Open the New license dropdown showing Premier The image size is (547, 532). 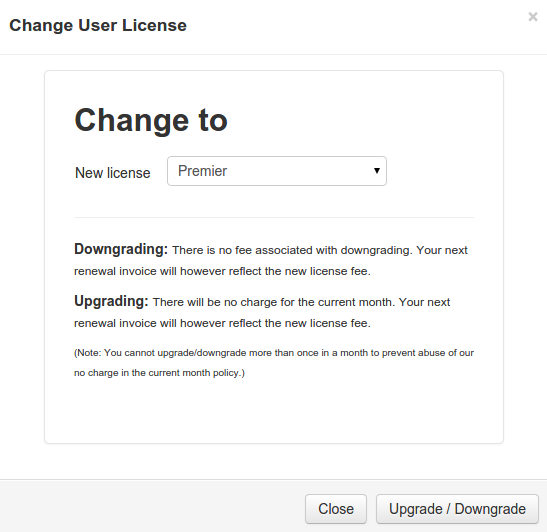pos(277,171)
